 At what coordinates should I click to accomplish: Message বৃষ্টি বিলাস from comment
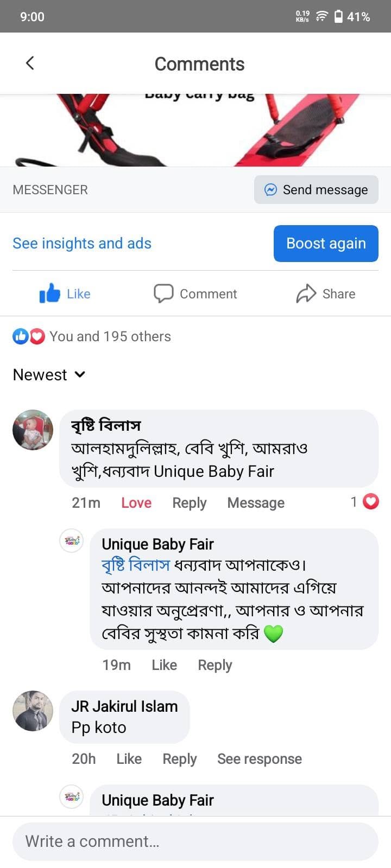(x=256, y=503)
